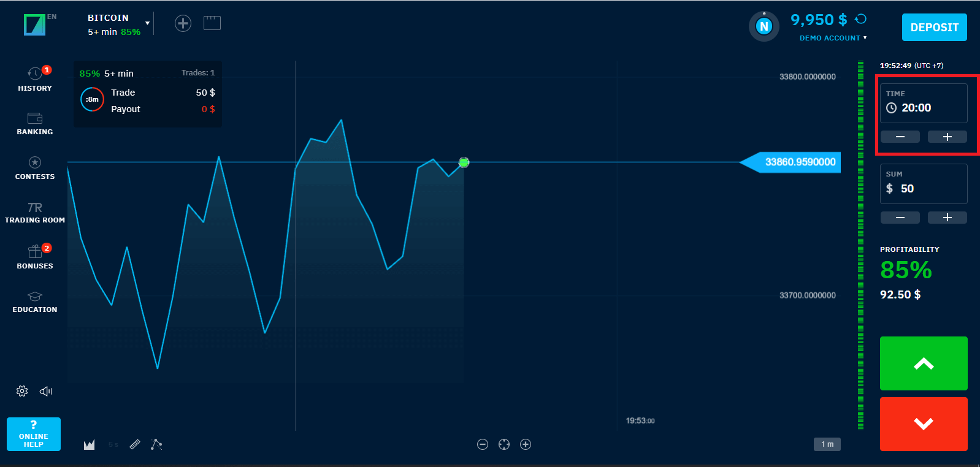Open the add new asset plus icon
The height and width of the screenshot is (467, 980).
coord(182,23)
